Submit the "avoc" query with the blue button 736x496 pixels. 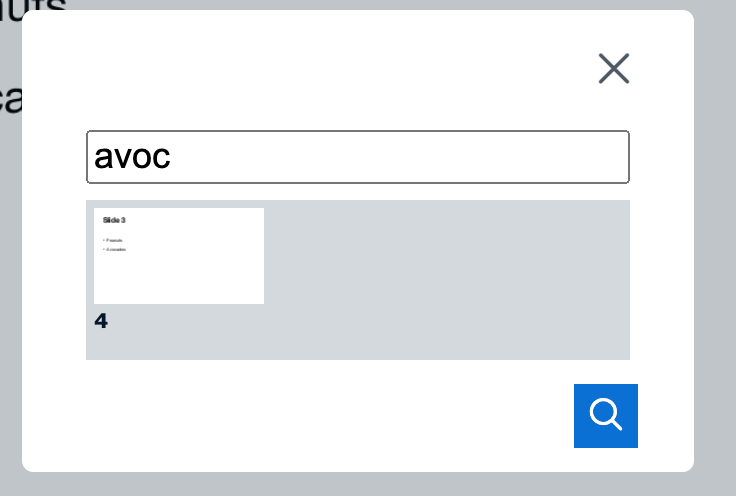point(606,416)
